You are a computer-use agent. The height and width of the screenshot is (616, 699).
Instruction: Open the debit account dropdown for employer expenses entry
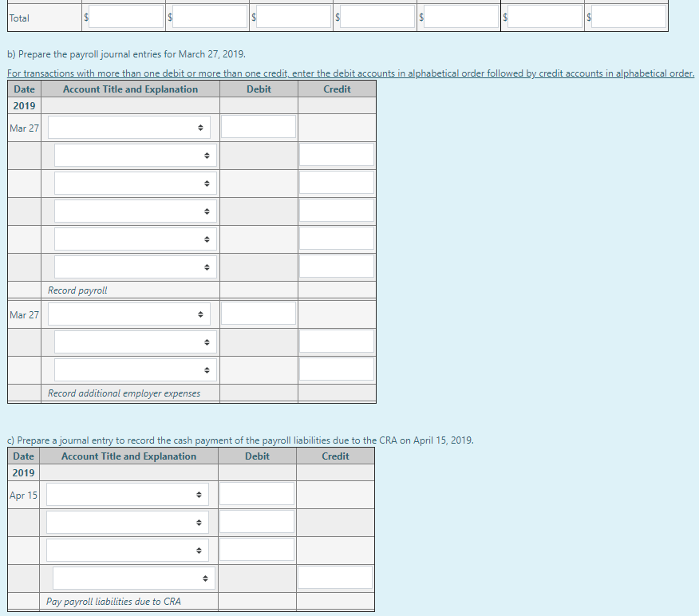pos(130,314)
